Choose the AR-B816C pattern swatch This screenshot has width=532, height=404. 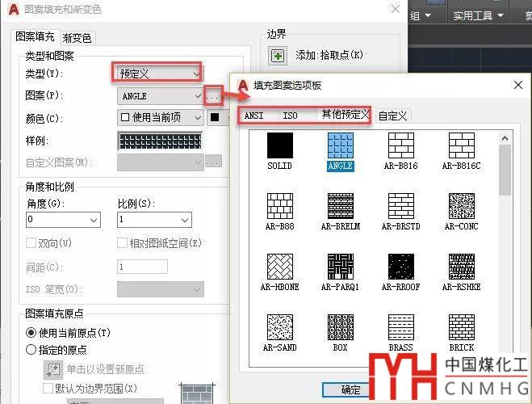coord(462,145)
